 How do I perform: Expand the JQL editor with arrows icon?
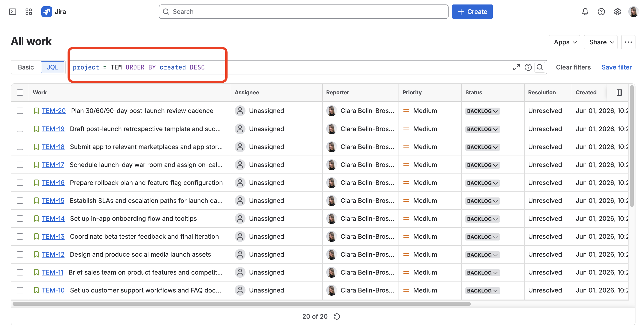click(x=516, y=67)
